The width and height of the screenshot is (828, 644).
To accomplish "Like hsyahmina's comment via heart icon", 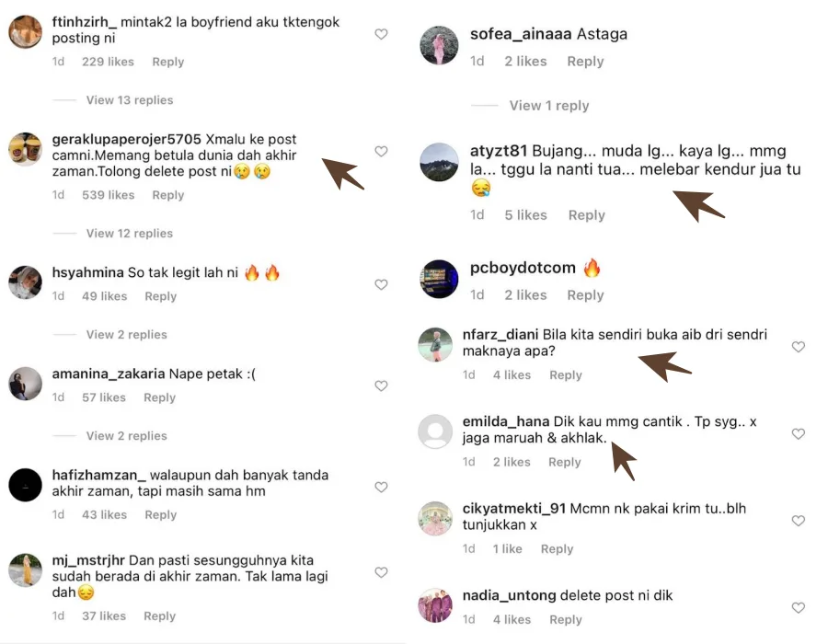I will click(381, 285).
